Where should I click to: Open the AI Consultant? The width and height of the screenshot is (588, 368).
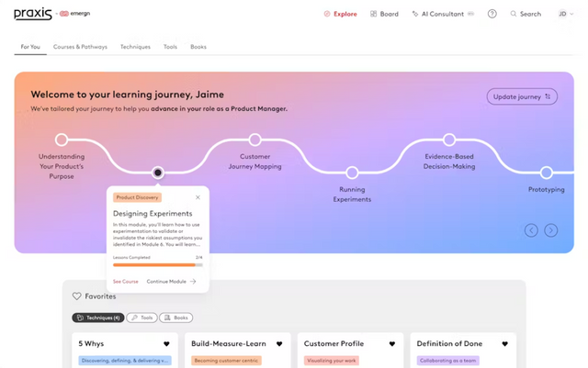click(x=443, y=14)
